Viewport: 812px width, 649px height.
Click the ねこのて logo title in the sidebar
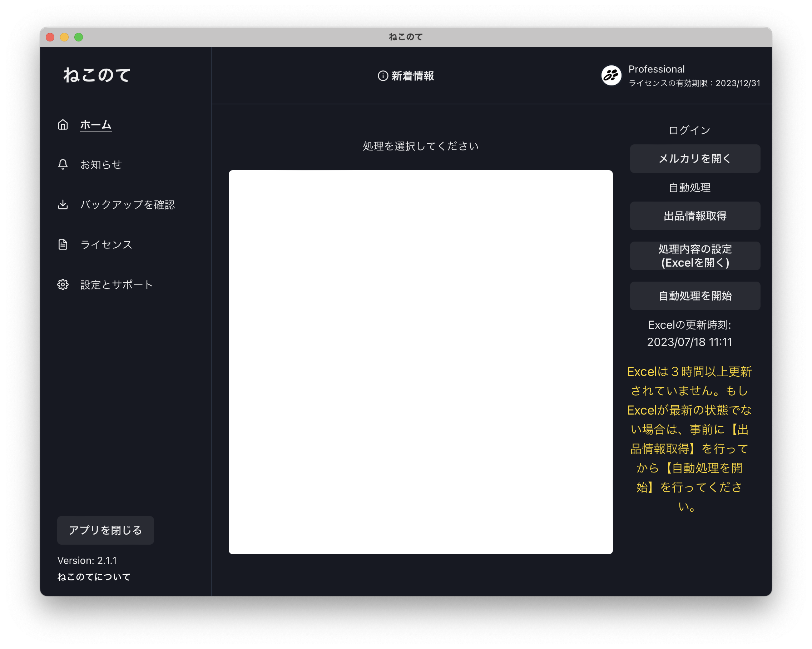97,75
